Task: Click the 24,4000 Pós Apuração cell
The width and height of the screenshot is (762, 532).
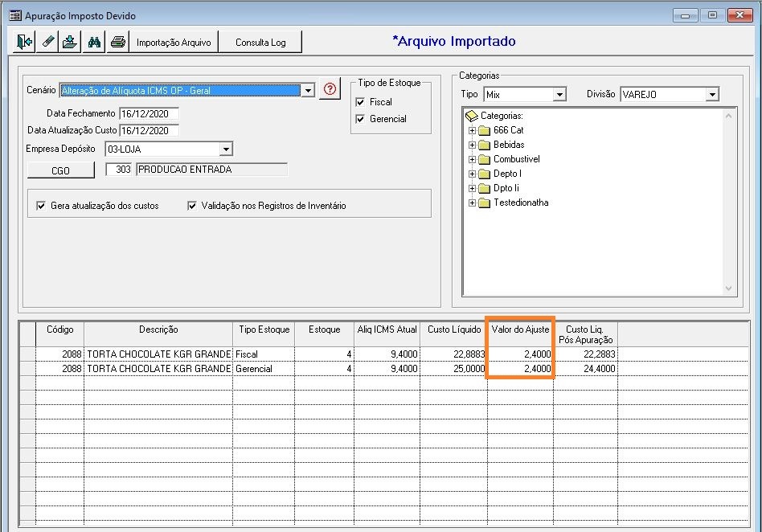Action: pyautogui.click(x=586, y=369)
